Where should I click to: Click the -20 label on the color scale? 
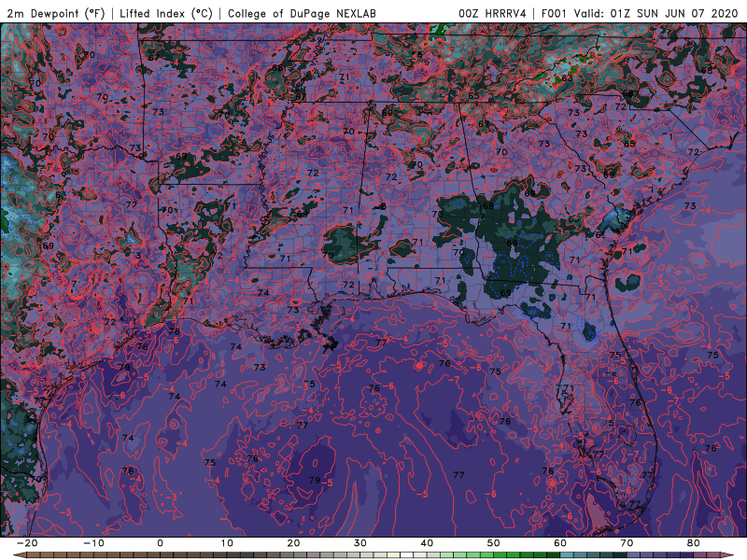[27, 543]
